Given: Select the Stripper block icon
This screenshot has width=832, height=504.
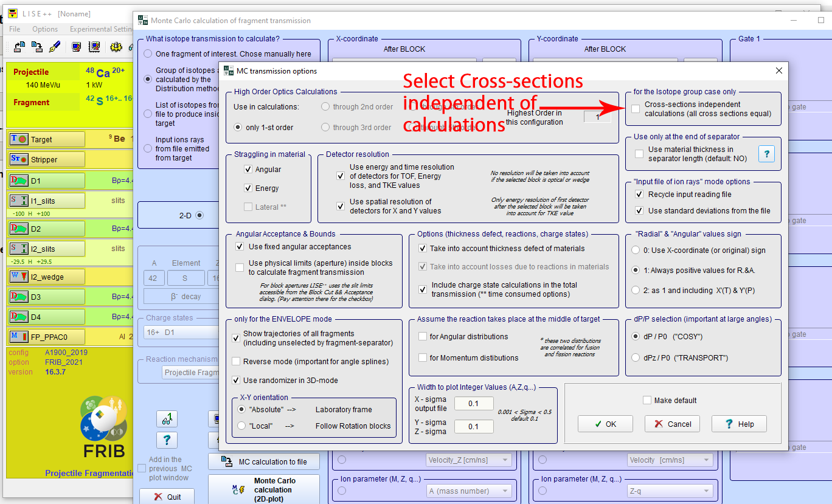Looking at the screenshot, I should pos(16,159).
